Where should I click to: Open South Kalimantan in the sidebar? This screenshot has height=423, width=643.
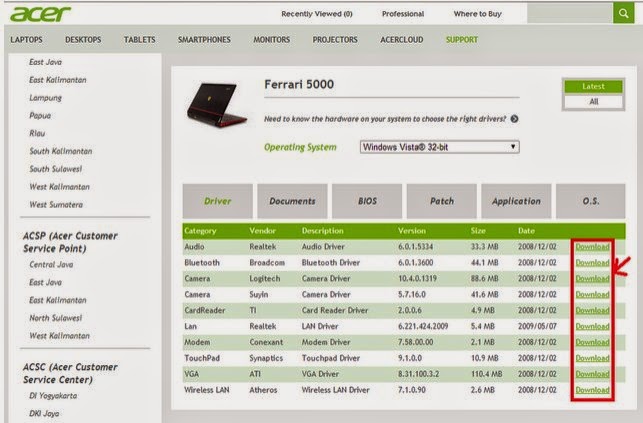(x=61, y=151)
